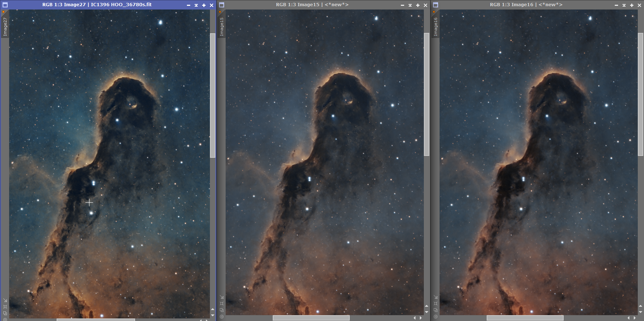
Task: Click the square fit-view icon in Image27 window
Action: coord(5,307)
